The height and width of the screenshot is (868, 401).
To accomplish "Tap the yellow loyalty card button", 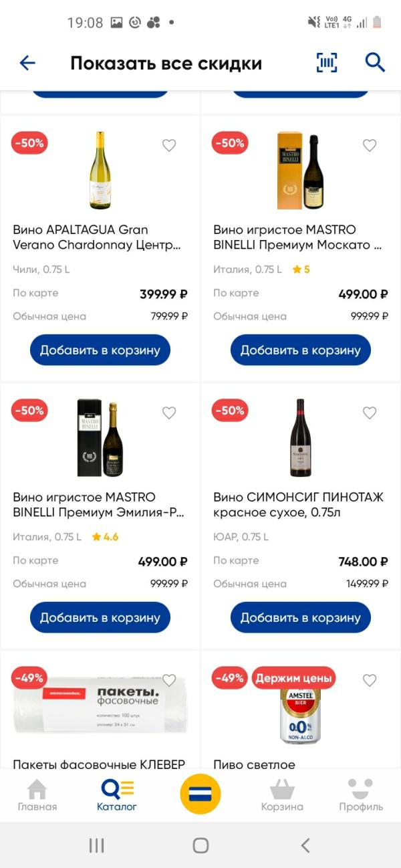I will (x=200, y=794).
